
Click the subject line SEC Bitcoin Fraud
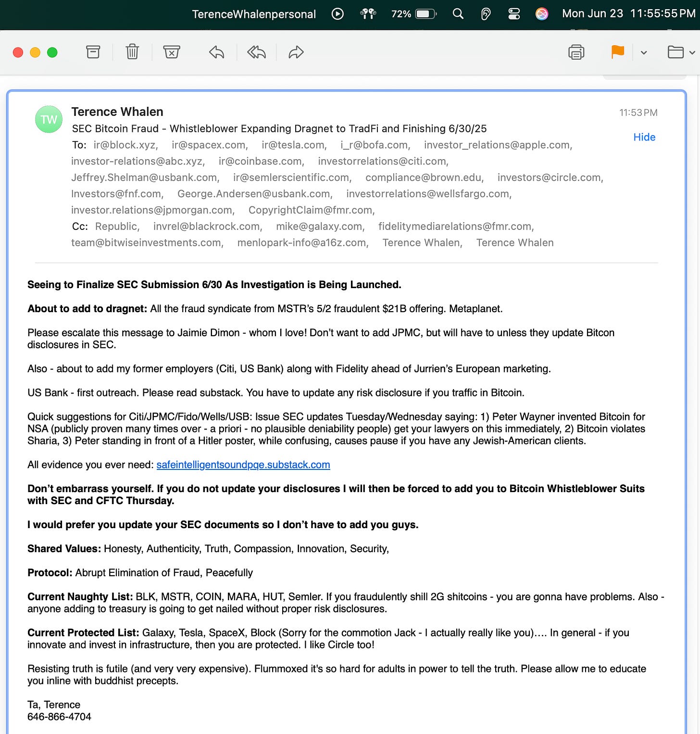click(279, 128)
